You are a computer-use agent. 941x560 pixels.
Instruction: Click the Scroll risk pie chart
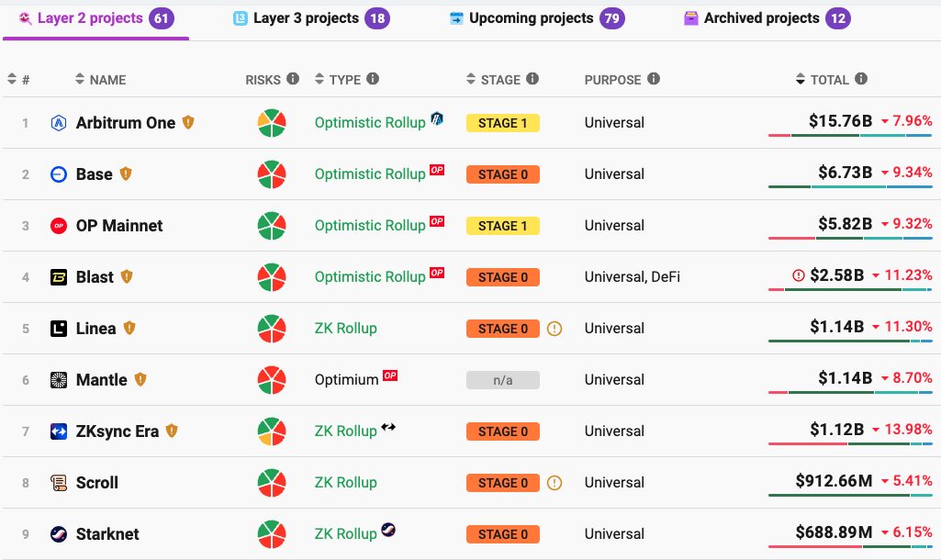[x=272, y=483]
